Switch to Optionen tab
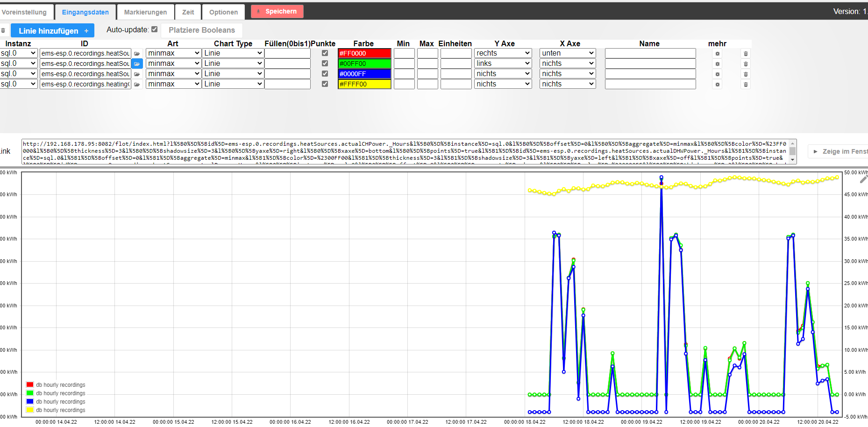This screenshot has width=868, height=427. tap(223, 12)
